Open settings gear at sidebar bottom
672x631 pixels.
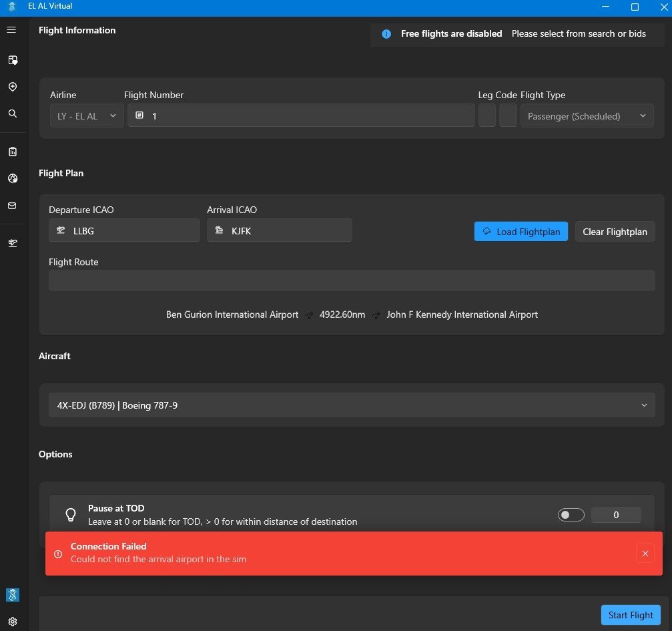12,621
